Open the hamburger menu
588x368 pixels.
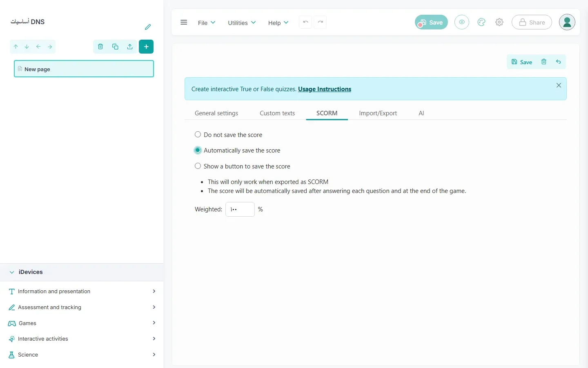[184, 22]
